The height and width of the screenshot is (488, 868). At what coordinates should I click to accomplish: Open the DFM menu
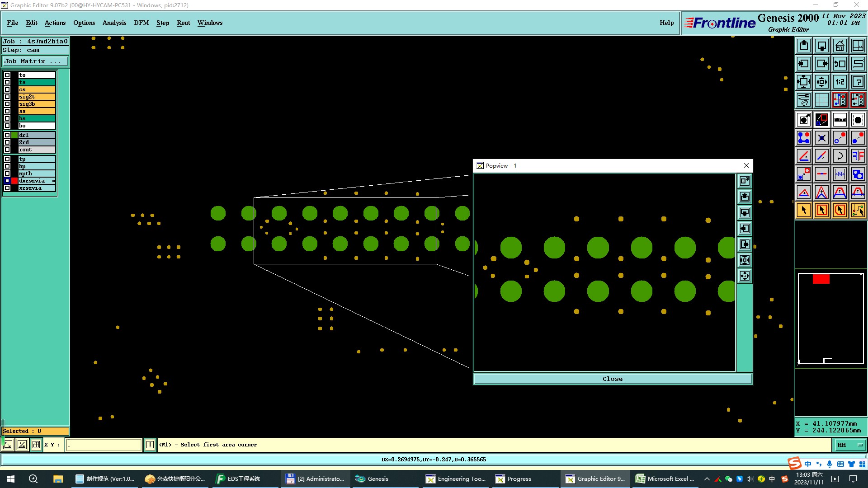[141, 23]
